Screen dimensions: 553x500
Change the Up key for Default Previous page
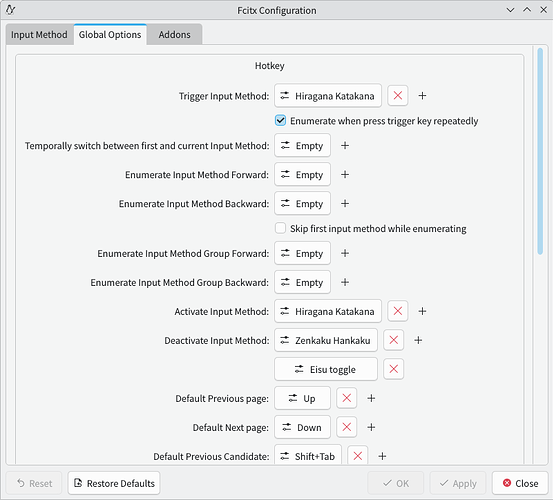point(303,398)
